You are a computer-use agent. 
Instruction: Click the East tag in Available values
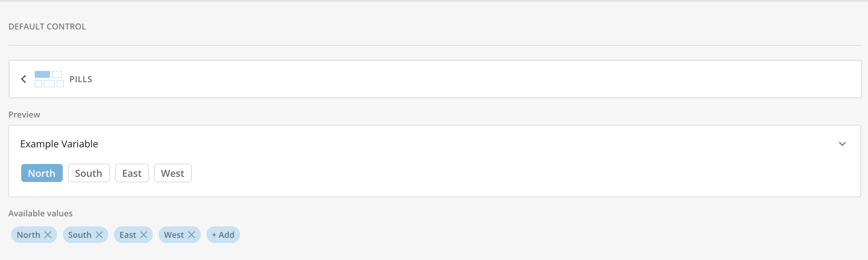128,235
